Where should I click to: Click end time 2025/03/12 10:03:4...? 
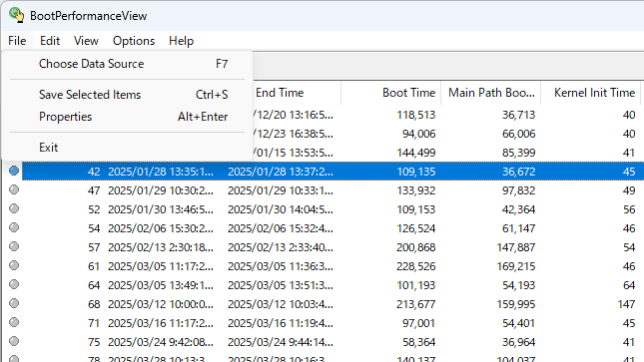click(x=281, y=304)
